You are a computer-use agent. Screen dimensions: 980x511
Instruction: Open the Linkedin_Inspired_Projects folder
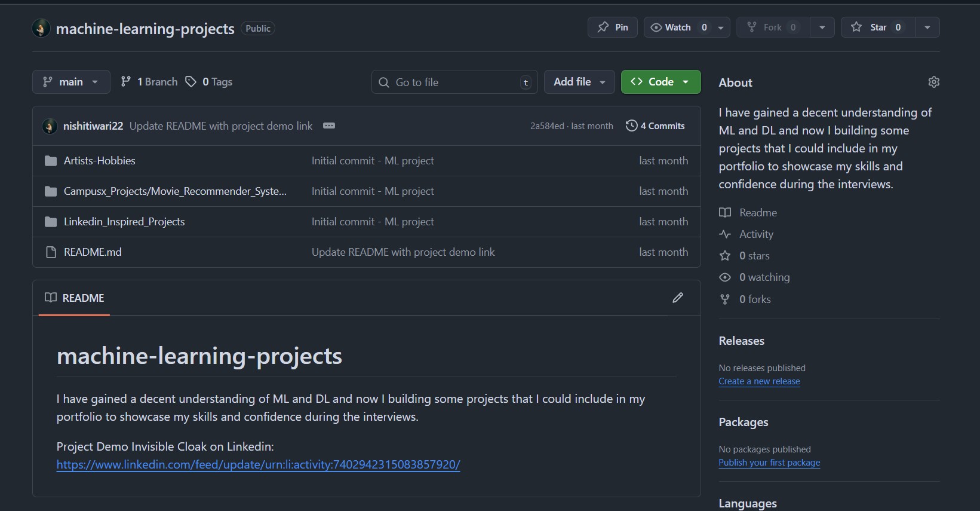click(x=124, y=222)
